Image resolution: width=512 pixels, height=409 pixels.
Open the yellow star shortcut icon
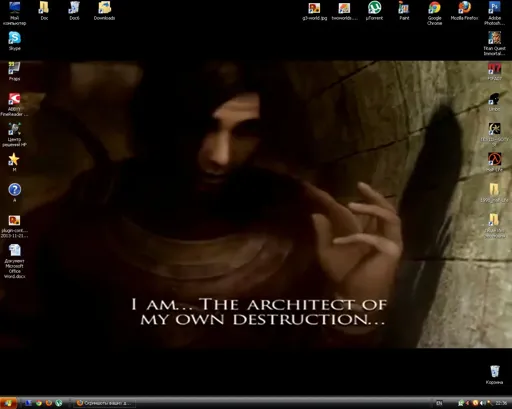(14, 162)
